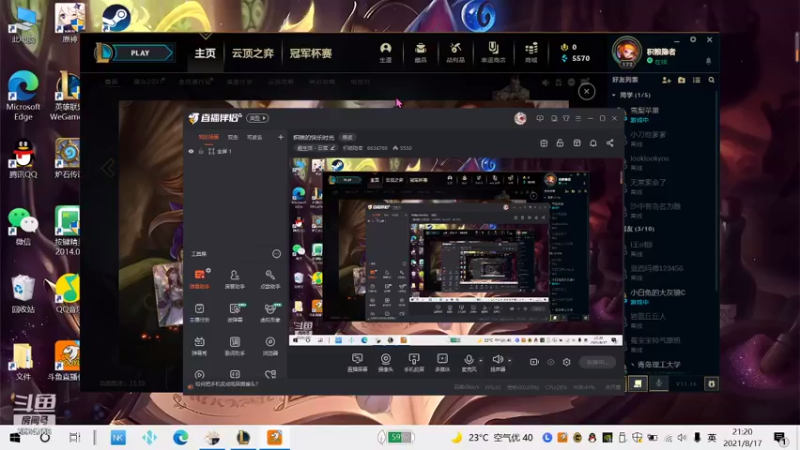Click the left arrow on League banner
This screenshot has width=800, height=450.
click(108, 167)
